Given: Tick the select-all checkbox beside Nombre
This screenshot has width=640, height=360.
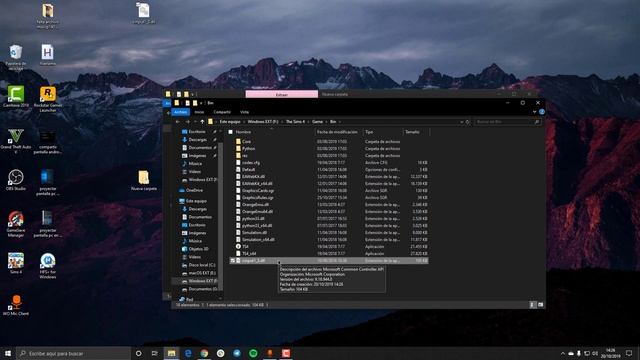Looking at the screenshot, I should (231, 132).
